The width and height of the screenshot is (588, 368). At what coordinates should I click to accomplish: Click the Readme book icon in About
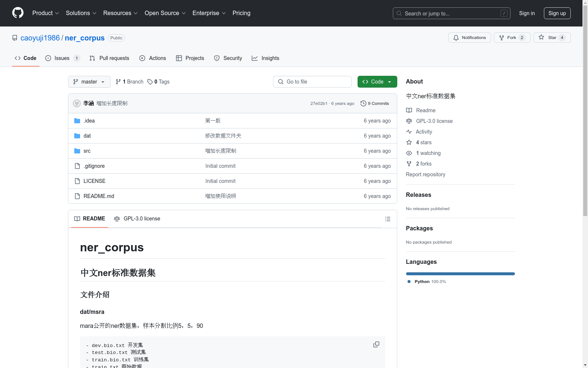[409, 110]
